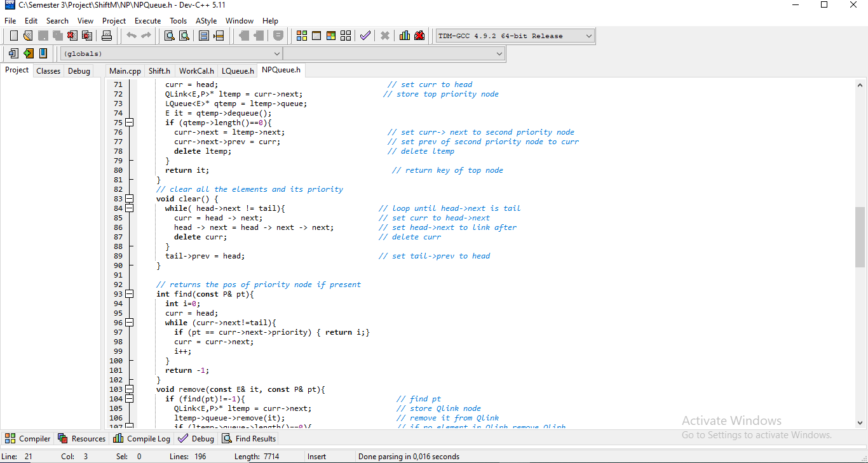Collapse the remove() function fold at line 103
The width and height of the screenshot is (868, 463).
[129, 389]
